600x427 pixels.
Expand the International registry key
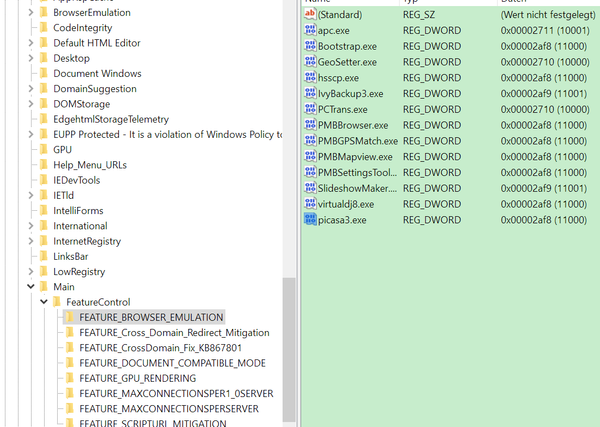(30, 226)
